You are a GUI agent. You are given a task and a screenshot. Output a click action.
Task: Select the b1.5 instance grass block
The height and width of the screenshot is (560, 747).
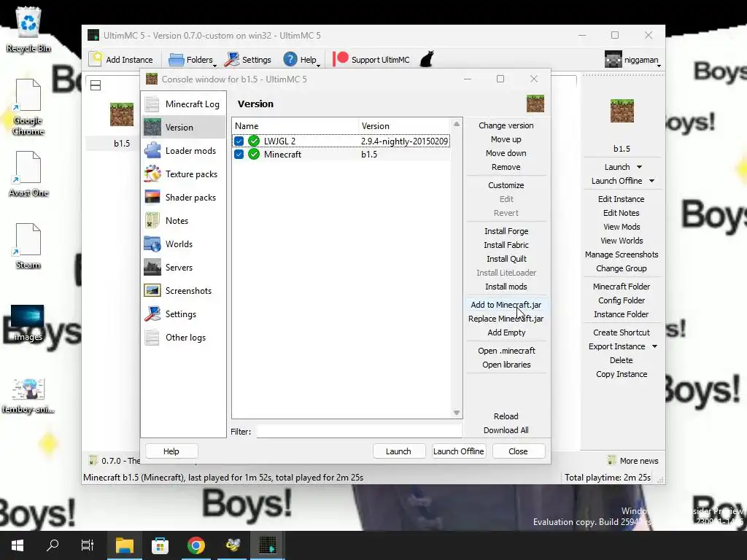pyautogui.click(x=122, y=114)
